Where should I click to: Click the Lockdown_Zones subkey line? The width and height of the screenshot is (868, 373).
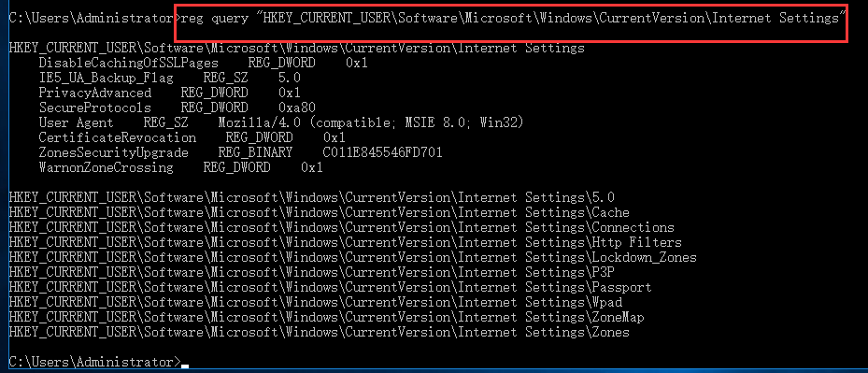353,257
